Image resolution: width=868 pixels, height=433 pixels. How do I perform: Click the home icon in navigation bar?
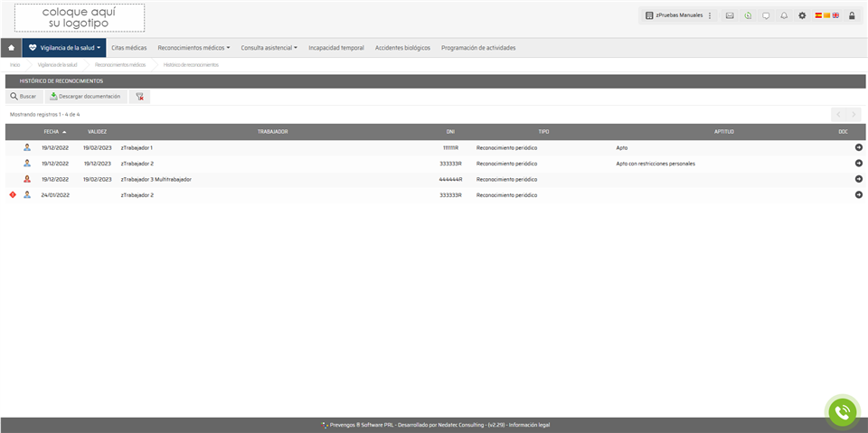tap(11, 48)
